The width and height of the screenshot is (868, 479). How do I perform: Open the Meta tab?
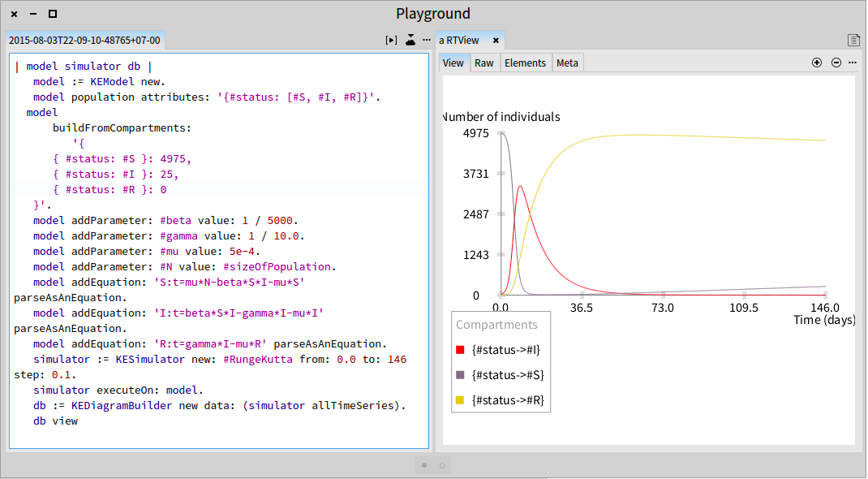coord(567,63)
